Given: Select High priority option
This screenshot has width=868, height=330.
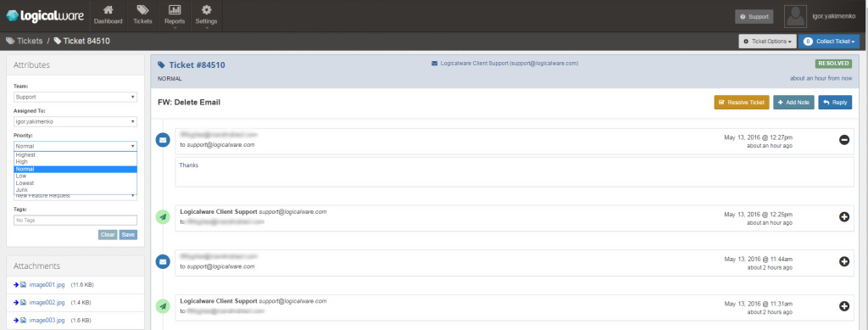Looking at the screenshot, I should tap(75, 162).
